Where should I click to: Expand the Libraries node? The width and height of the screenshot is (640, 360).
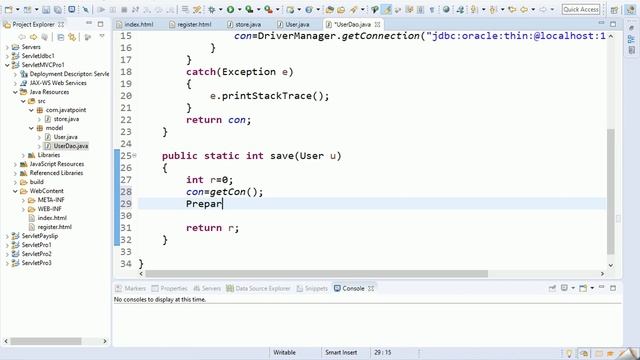(23, 155)
